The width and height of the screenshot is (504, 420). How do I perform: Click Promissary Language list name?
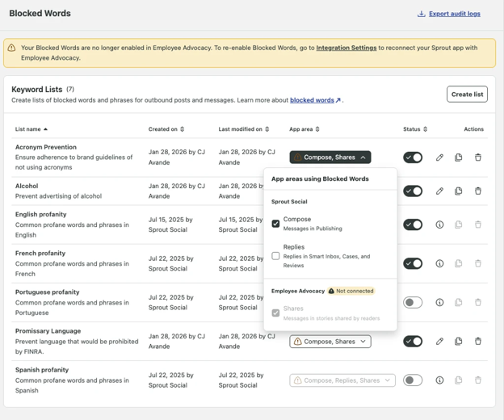click(x=48, y=331)
